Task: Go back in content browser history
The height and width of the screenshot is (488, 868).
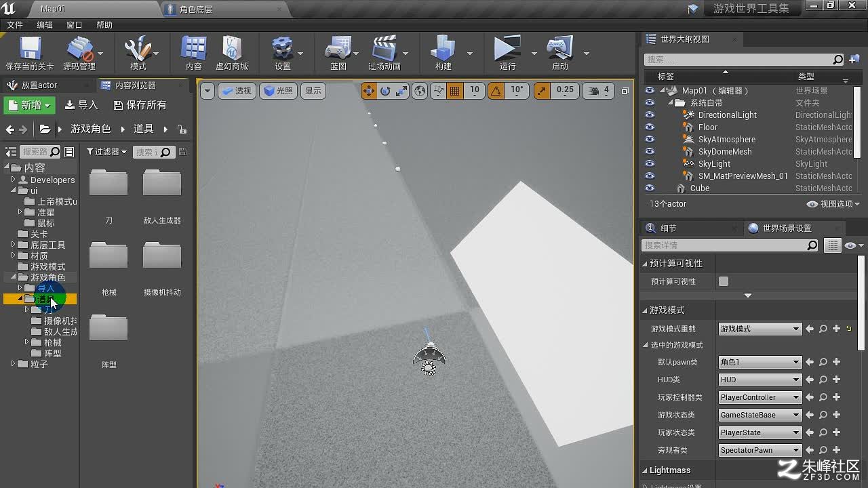Action: click(9, 129)
